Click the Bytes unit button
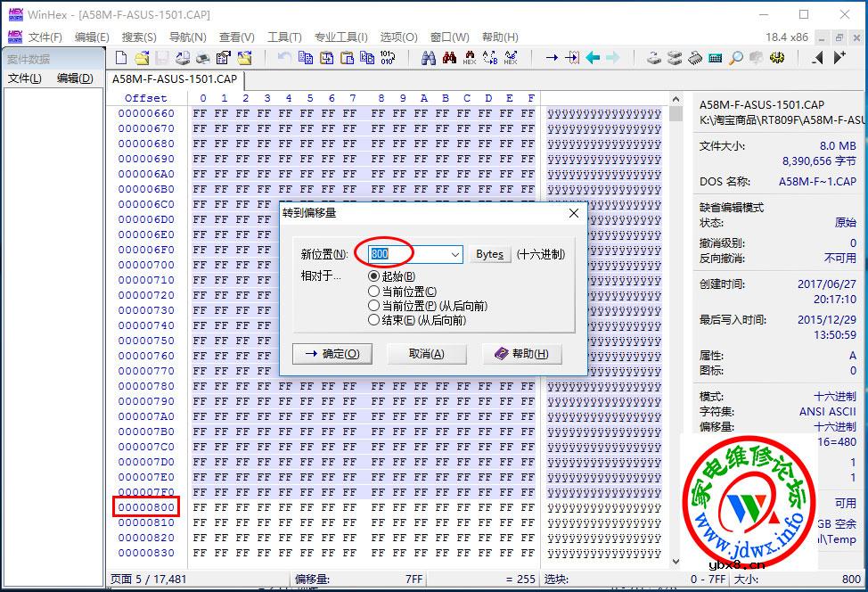This screenshot has width=868, height=592. [x=489, y=254]
